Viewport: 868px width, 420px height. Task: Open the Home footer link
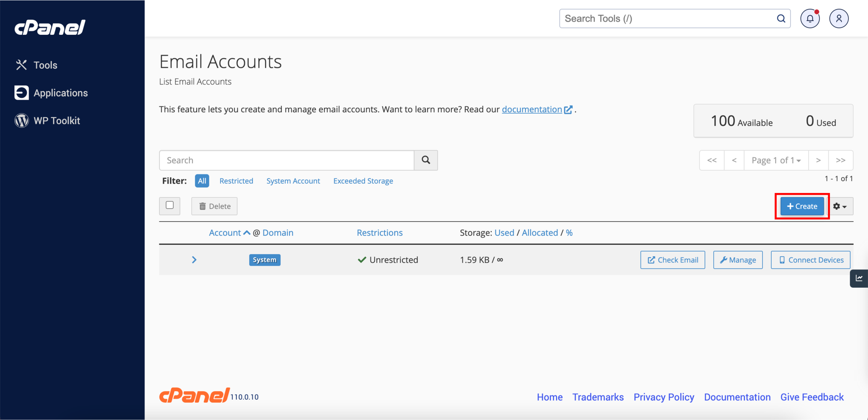[x=550, y=397]
